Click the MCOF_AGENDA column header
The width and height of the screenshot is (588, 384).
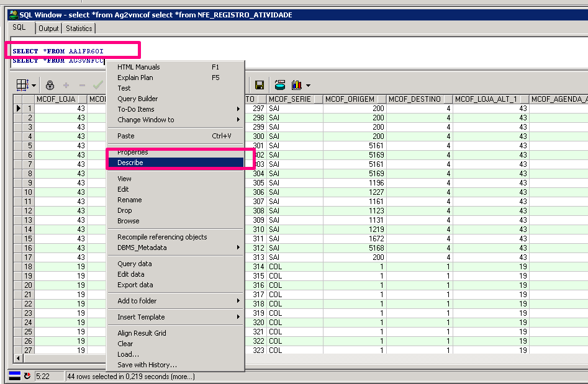pos(559,99)
